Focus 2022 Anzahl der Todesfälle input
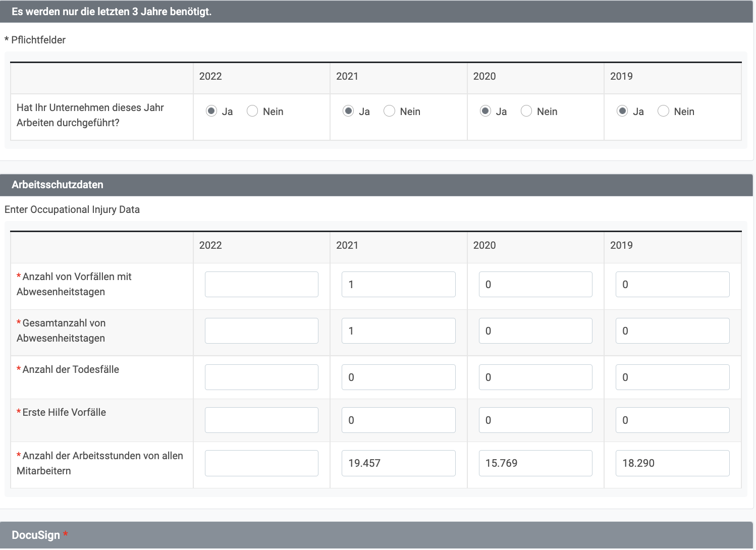This screenshot has width=756, height=550. tap(261, 377)
